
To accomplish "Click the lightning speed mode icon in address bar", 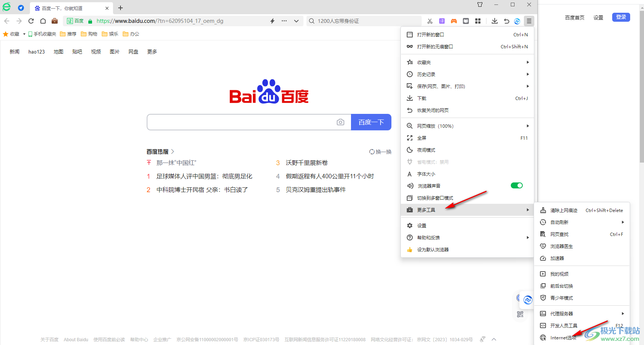I will [272, 21].
